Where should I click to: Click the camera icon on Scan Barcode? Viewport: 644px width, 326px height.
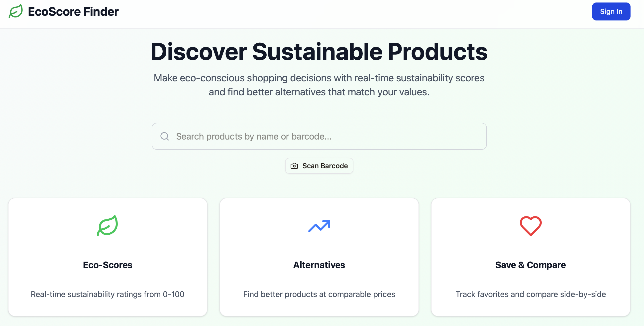[x=294, y=166]
